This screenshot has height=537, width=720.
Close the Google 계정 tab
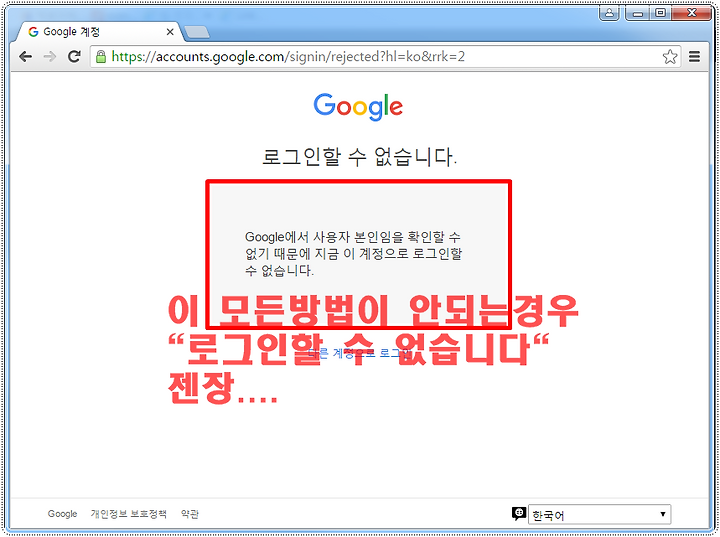point(170,32)
